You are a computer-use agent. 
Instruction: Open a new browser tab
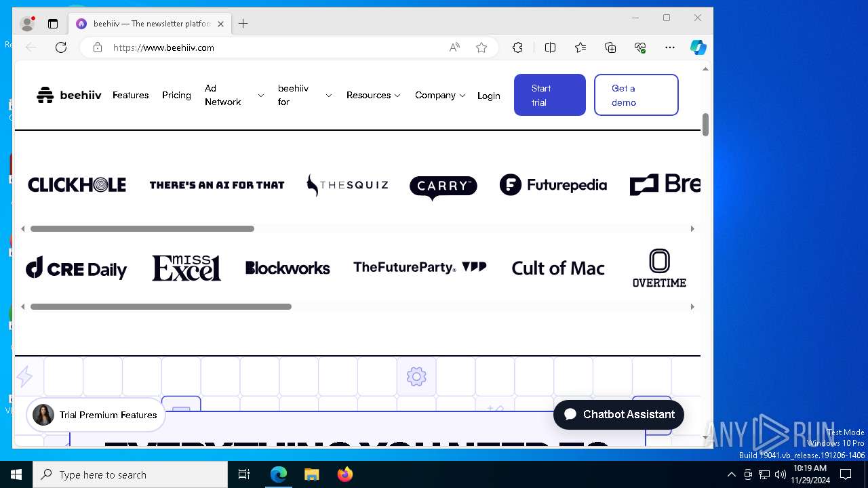243,24
